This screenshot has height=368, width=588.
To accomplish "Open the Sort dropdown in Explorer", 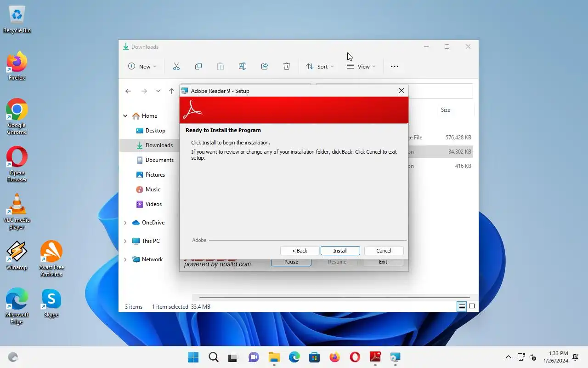I will click(x=320, y=66).
